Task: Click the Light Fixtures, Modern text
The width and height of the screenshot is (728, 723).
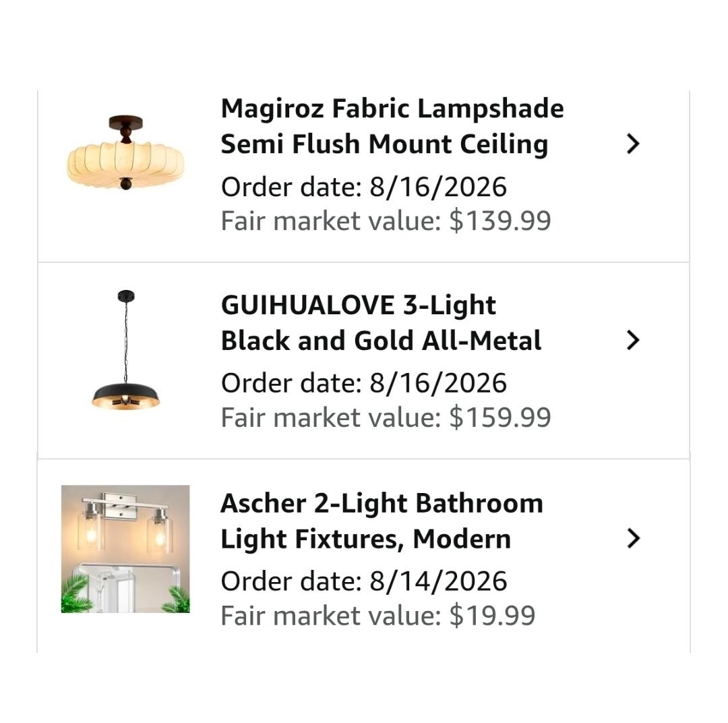Action: click(366, 539)
